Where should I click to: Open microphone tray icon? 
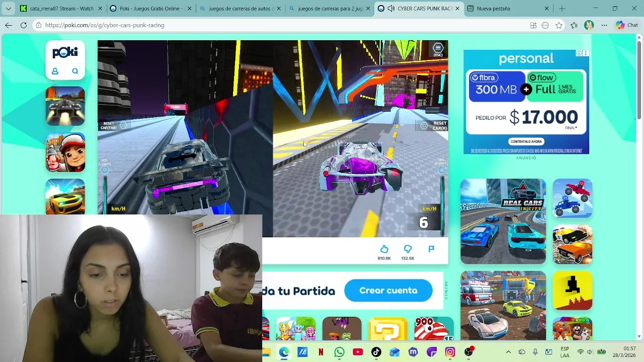pos(535,352)
